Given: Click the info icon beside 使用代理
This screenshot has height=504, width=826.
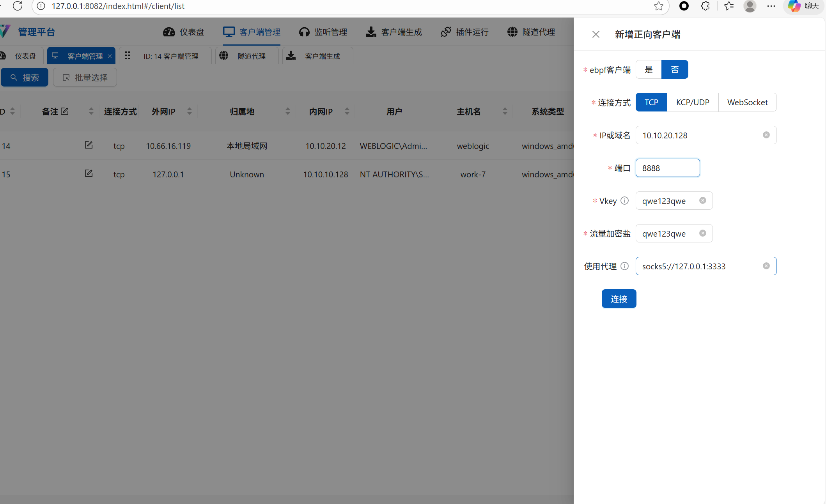Looking at the screenshot, I should click(x=624, y=266).
